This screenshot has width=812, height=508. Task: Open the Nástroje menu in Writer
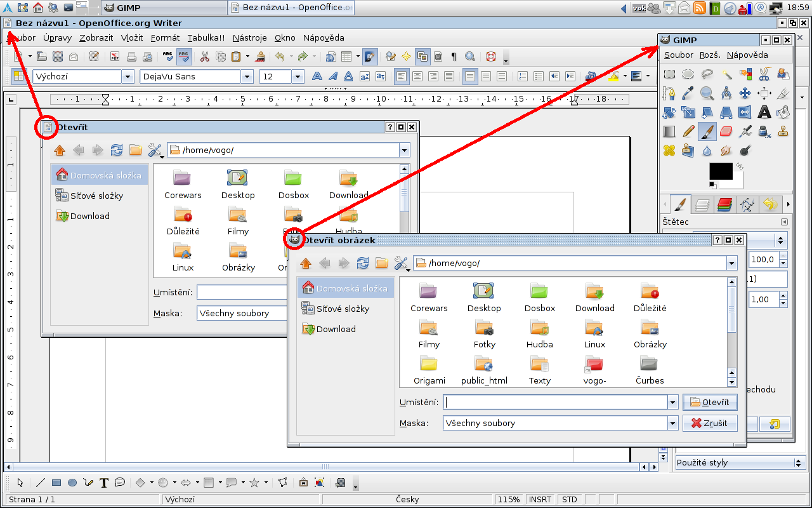point(250,38)
